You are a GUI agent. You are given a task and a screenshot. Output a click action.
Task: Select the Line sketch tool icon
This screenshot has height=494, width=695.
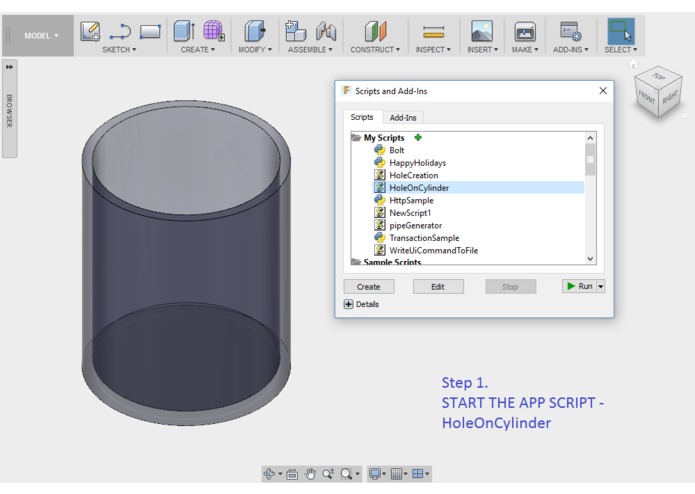(120, 32)
